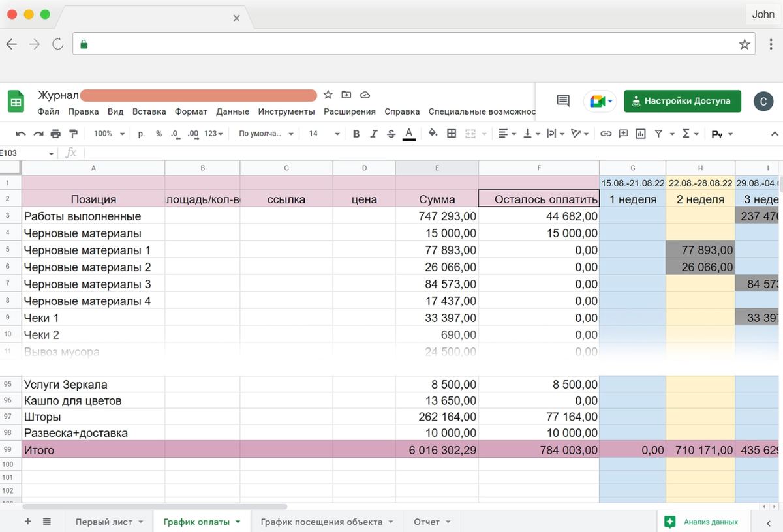This screenshot has width=783, height=532.
Task: Click the browser address bar
Action: point(413,44)
